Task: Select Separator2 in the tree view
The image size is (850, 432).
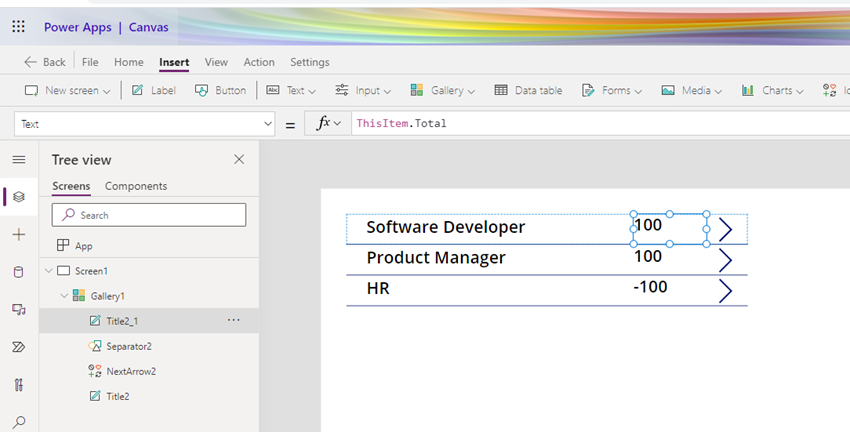Action: 129,346
